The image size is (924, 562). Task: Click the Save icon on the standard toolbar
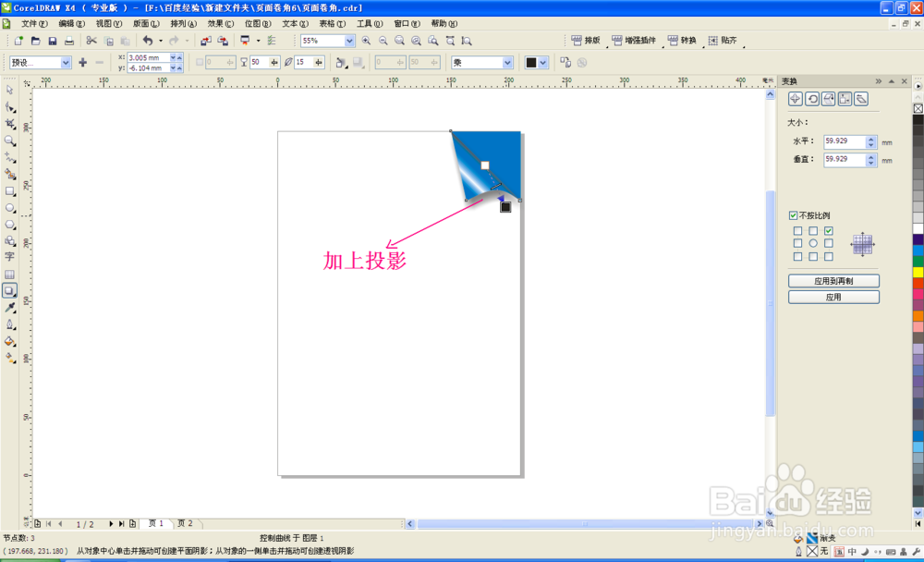[54, 41]
